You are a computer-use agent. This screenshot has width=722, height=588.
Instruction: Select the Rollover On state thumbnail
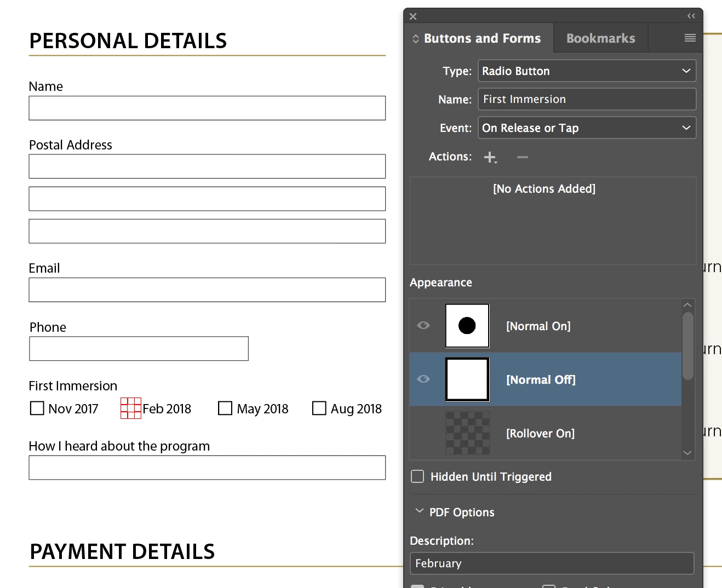467,433
